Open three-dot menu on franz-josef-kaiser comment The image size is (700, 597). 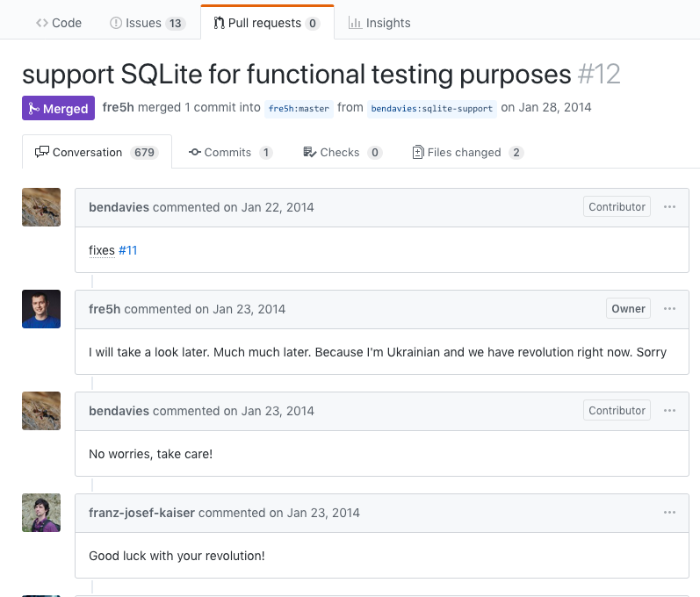pyautogui.click(x=670, y=513)
